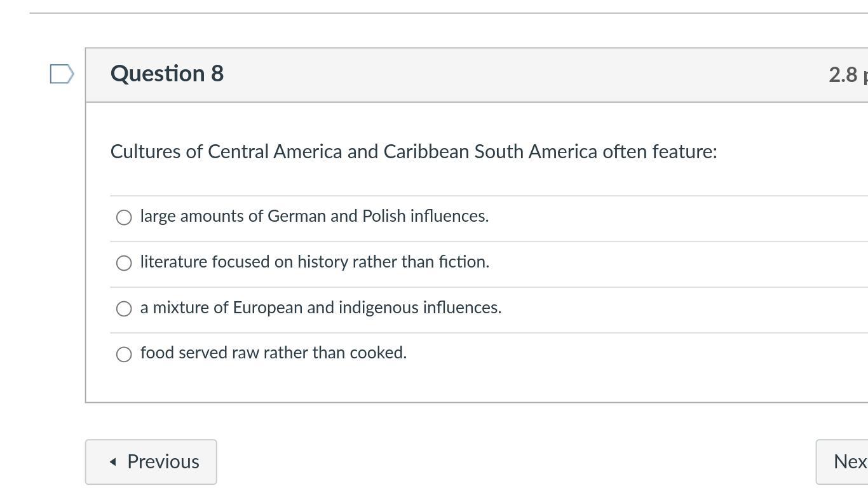Click the word 'Polish' in the first answer
This screenshot has height=488, width=868.
[x=384, y=216]
